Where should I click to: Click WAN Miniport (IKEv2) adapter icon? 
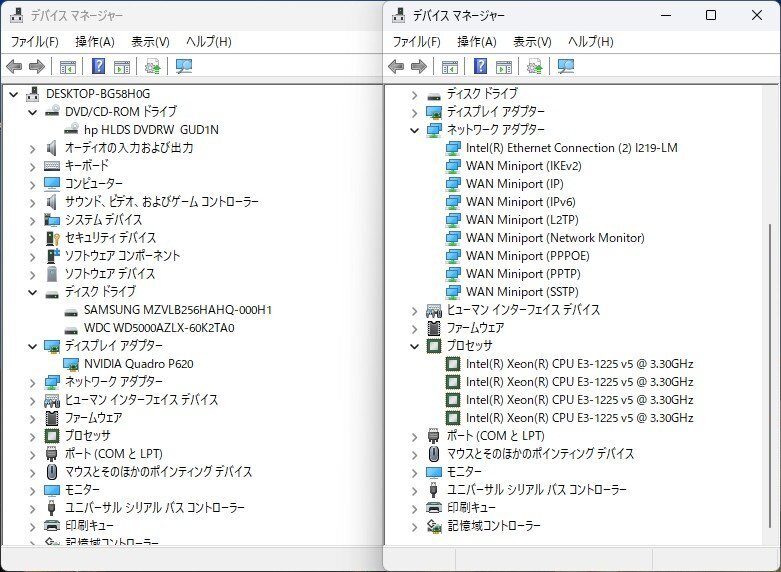pos(453,166)
